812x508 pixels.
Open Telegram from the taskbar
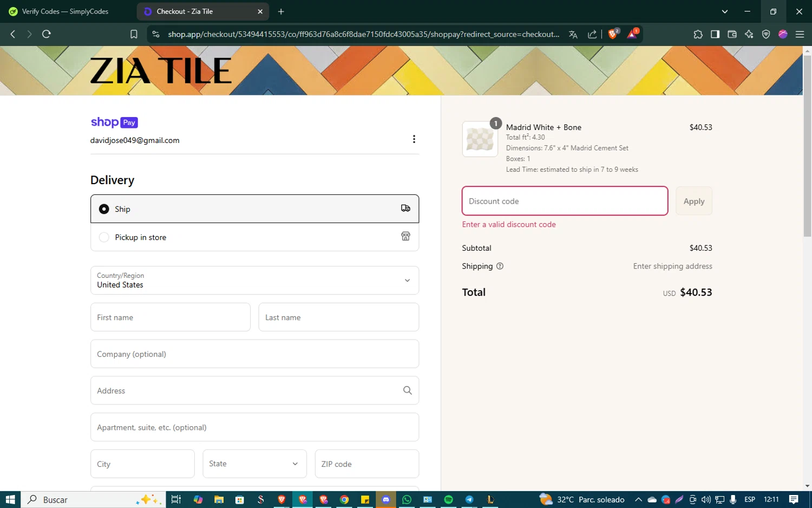(x=469, y=499)
